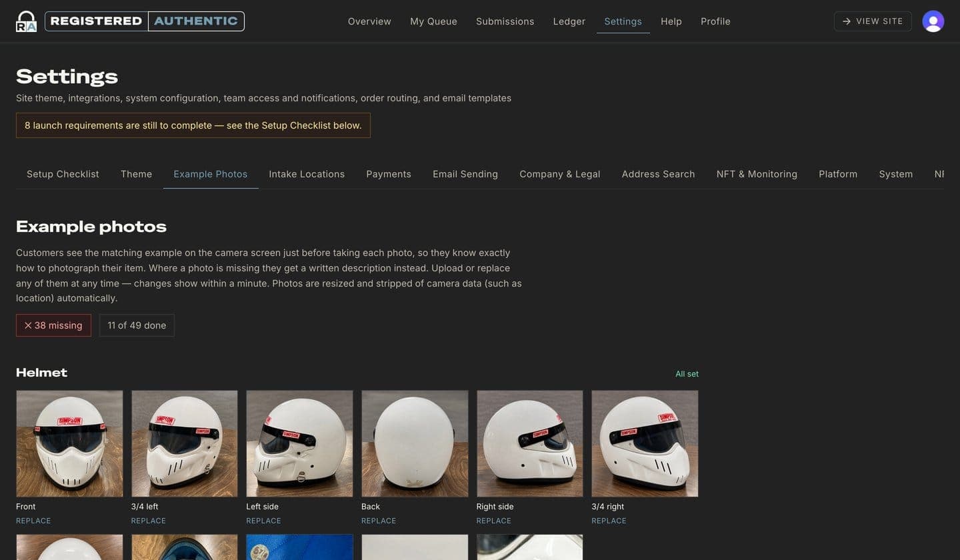Replace the Left side example photo
Screen dimensions: 960x560
coord(263,521)
